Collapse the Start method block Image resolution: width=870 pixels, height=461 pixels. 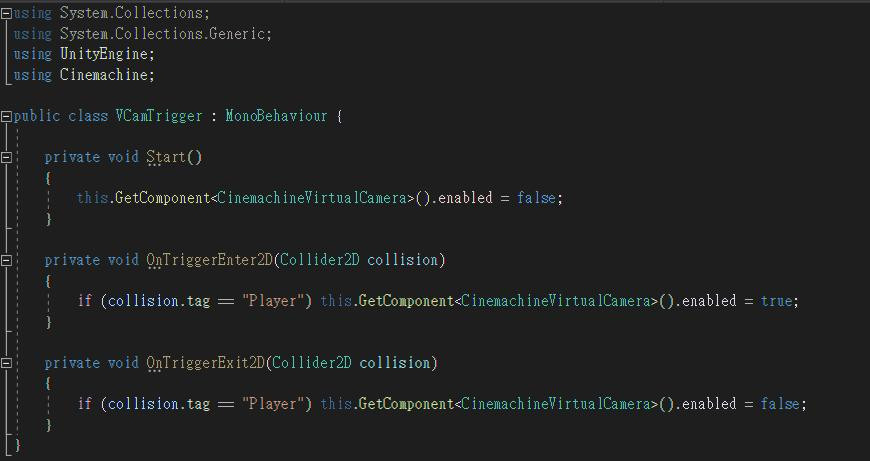[6, 158]
